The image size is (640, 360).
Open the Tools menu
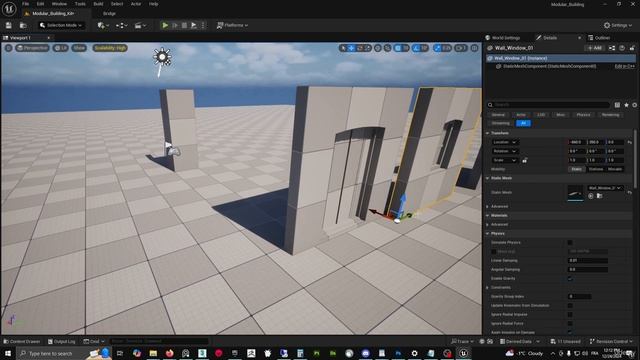tap(80, 4)
